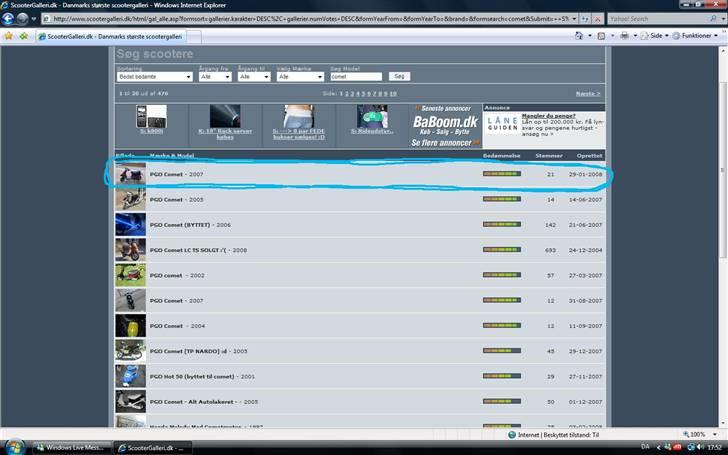728x455 pixels.
Task: Click the Bedømmelse column header
Action: (x=501, y=156)
